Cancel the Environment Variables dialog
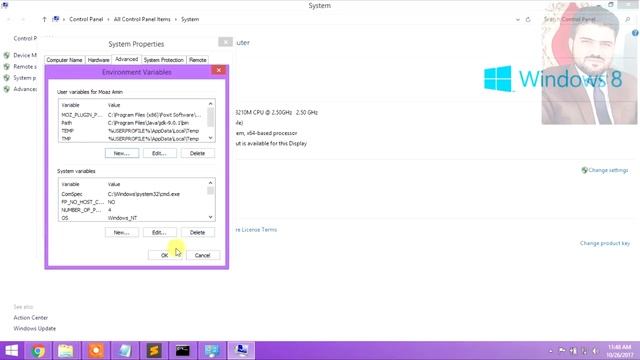The height and width of the screenshot is (360, 640). [203, 255]
